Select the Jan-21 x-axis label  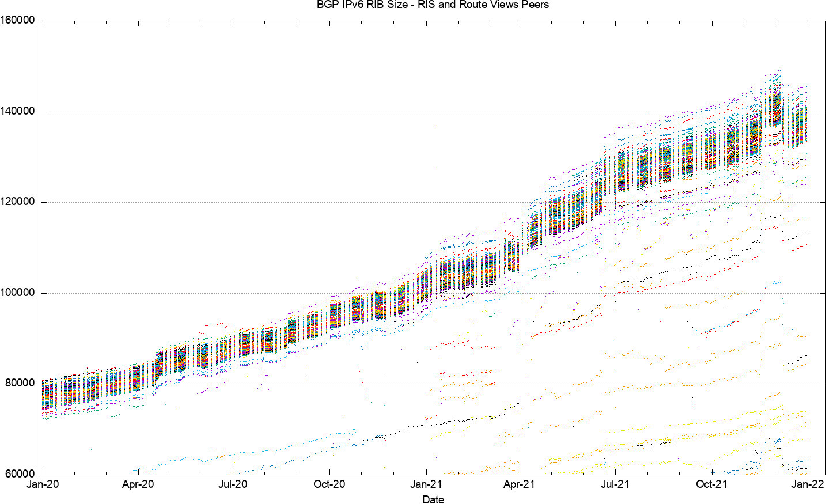426,484
